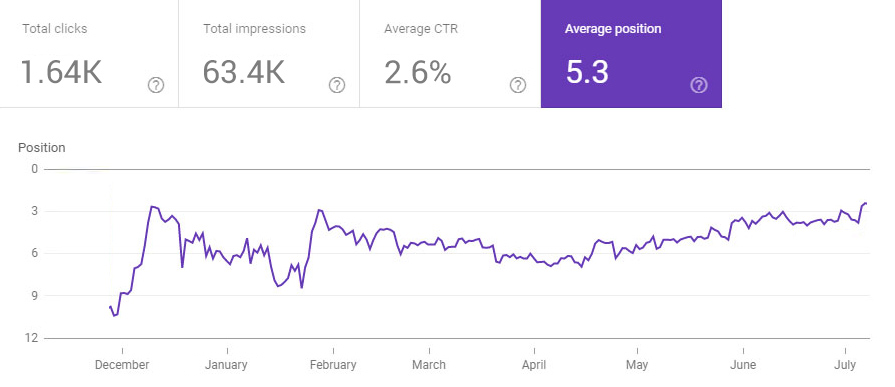This screenshot has height=387, width=895.
Task: Open help icon on Average position card
Action: tap(699, 86)
